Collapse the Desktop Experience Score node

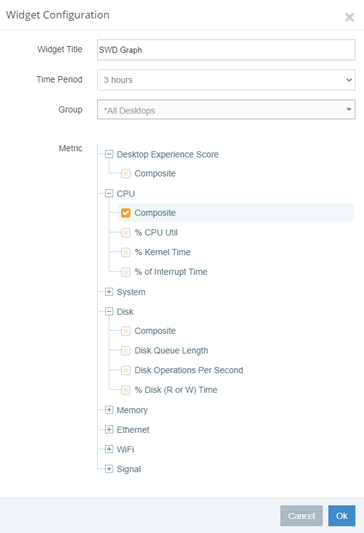coord(109,154)
